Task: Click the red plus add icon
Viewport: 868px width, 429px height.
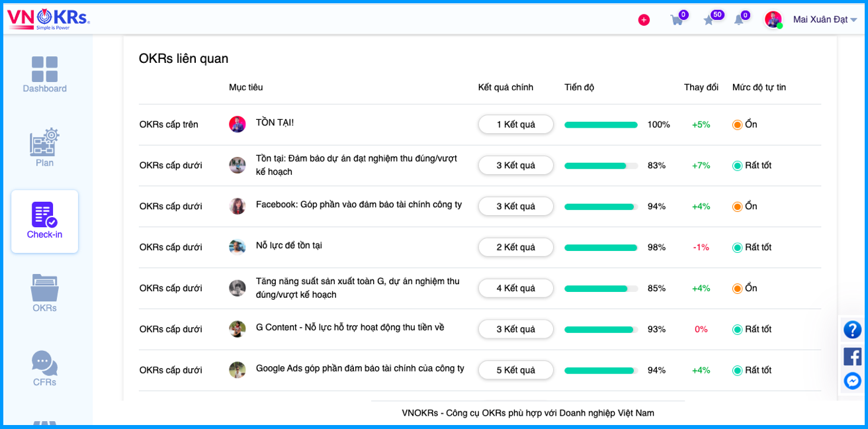Action: click(x=644, y=20)
